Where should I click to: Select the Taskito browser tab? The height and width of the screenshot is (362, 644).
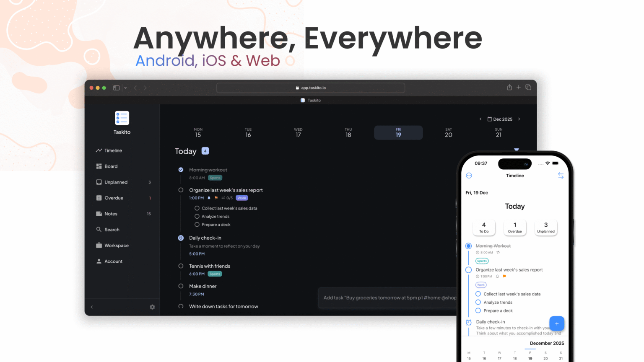[x=311, y=100]
